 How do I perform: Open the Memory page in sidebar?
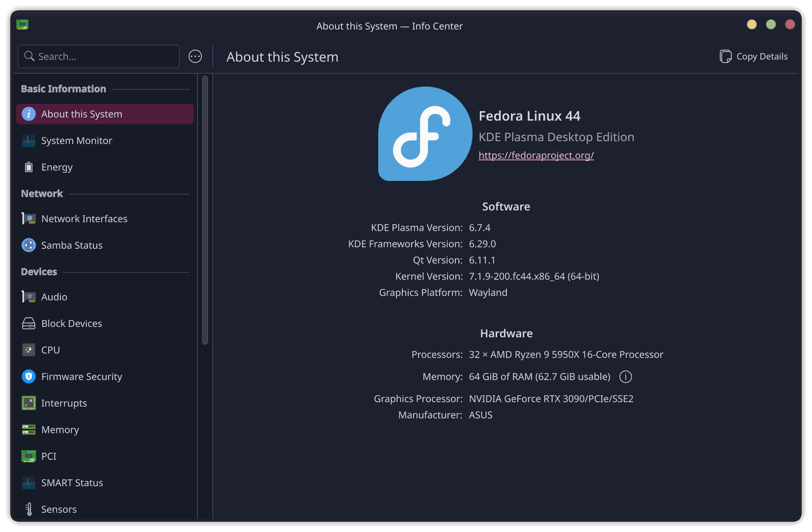[x=105, y=430]
